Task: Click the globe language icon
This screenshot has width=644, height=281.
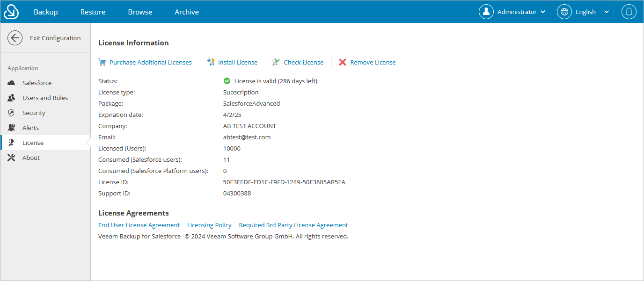Action: tap(564, 12)
